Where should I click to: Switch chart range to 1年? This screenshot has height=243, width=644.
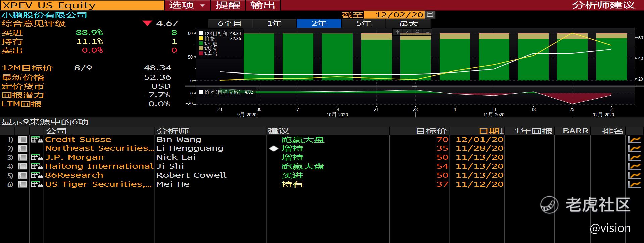274,23
